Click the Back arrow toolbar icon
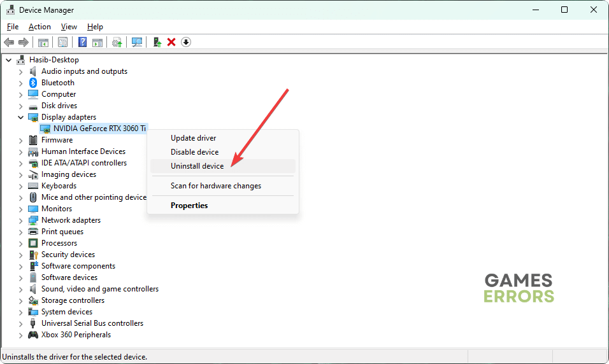The height and width of the screenshot is (364, 609). [9, 42]
